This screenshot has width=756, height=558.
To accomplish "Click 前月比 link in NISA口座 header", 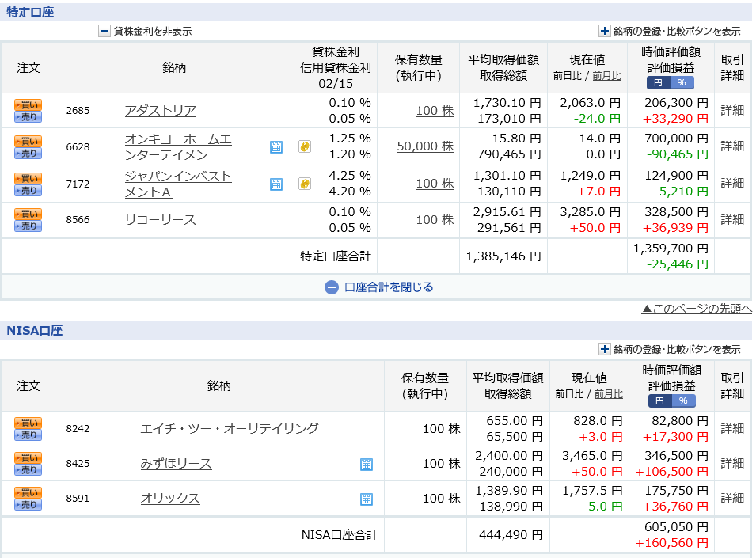I will coord(609,393).
